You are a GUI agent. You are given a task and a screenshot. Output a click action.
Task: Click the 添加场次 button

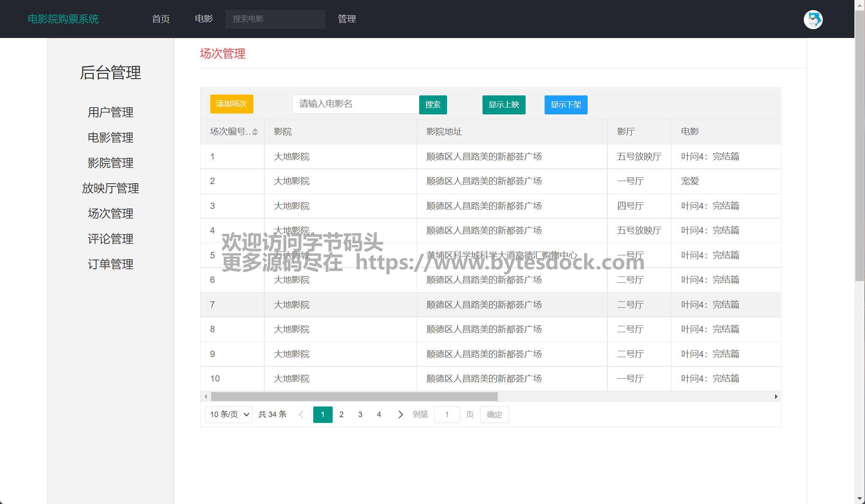(x=231, y=104)
